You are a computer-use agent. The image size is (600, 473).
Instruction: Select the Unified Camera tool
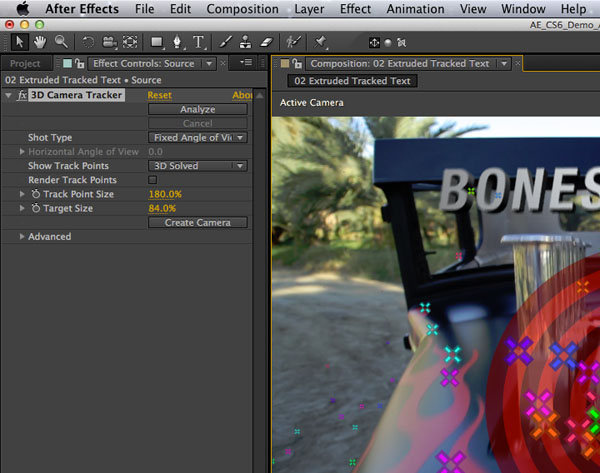pos(109,42)
